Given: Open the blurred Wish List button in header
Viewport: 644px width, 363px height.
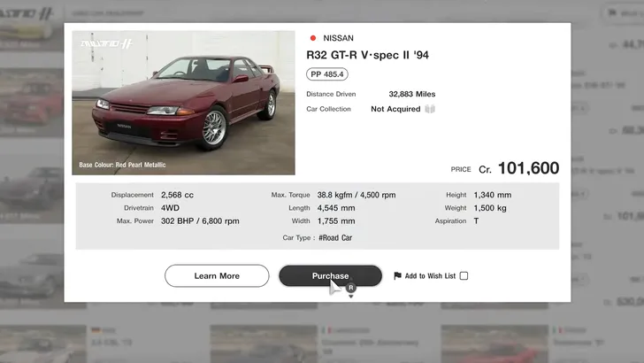Looking at the screenshot, I should click(625, 13).
